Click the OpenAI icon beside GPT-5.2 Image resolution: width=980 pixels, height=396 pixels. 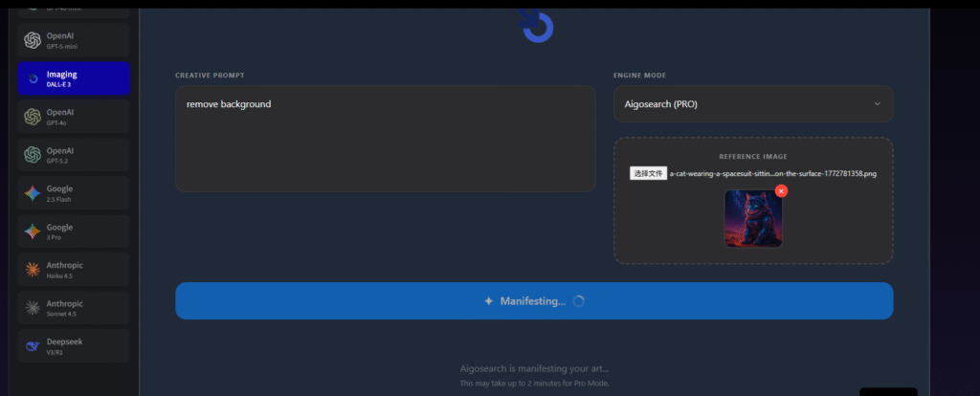[x=33, y=155]
